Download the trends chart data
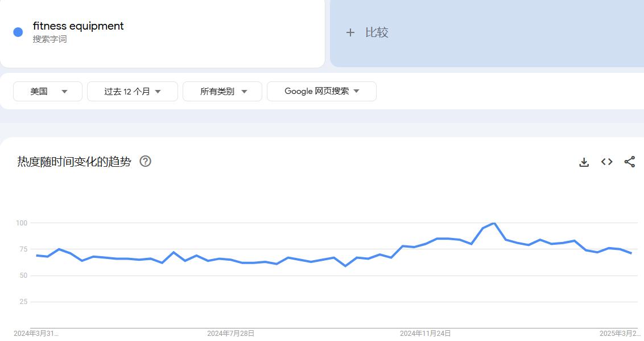This screenshot has width=644, height=341. (584, 162)
